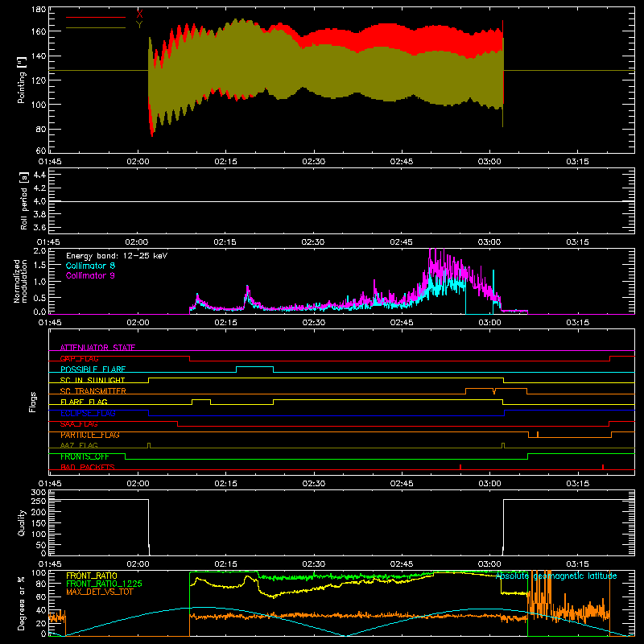The width and height of the screenshot is (644, 644).
Task: Click the Pointing ["] axis title
Action: [21, 80]
